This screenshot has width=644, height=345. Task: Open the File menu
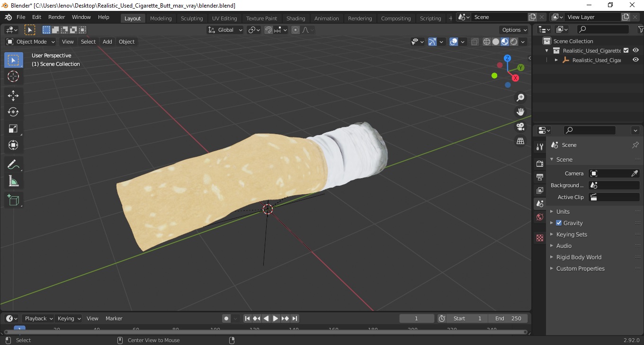coord(21,17)
